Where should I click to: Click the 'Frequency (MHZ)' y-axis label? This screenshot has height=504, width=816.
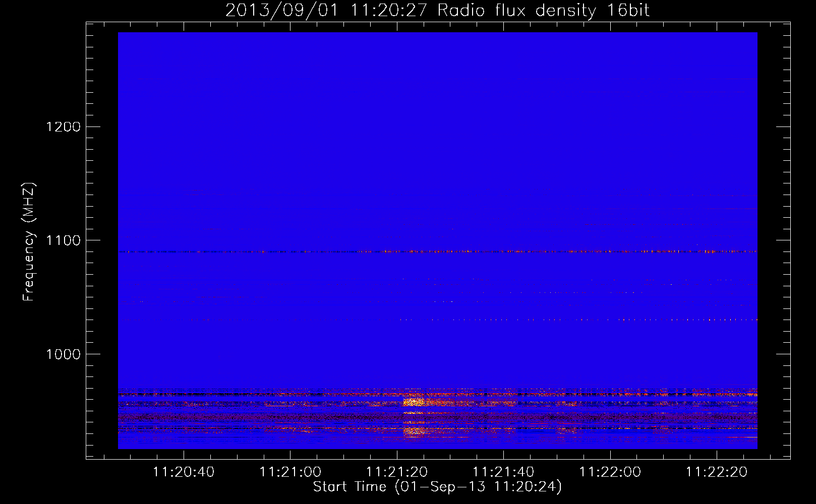coord(29,242)
